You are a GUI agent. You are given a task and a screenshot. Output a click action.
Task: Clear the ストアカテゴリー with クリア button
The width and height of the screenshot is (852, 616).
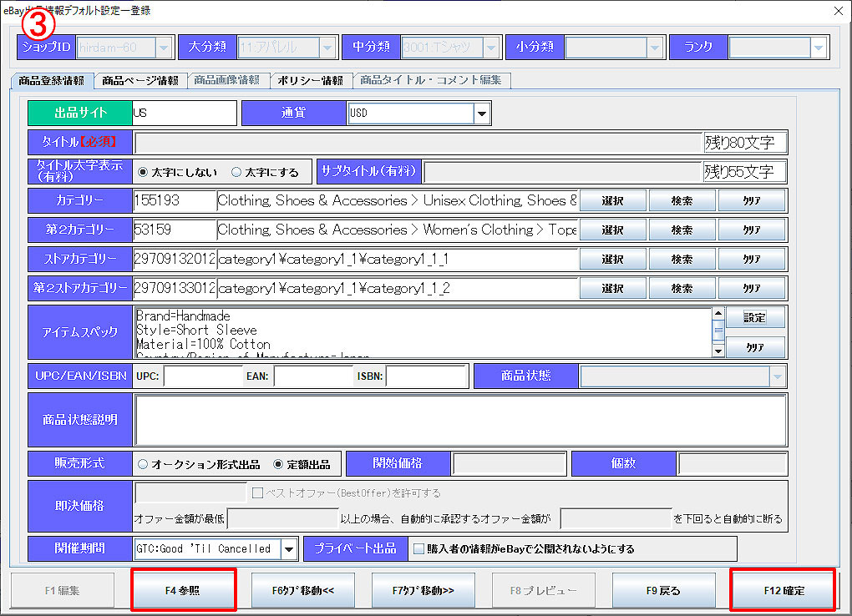click(x=751, y=260)
